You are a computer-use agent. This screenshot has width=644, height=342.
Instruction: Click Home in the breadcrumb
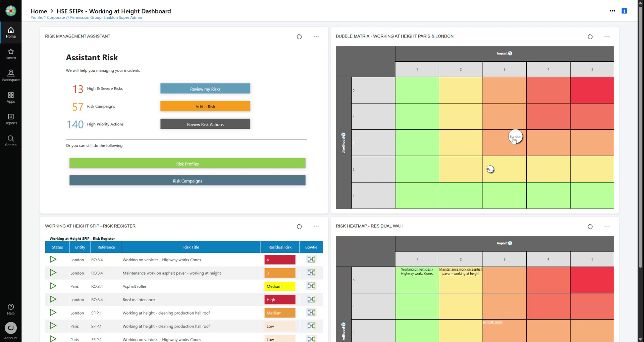[39, 11]
